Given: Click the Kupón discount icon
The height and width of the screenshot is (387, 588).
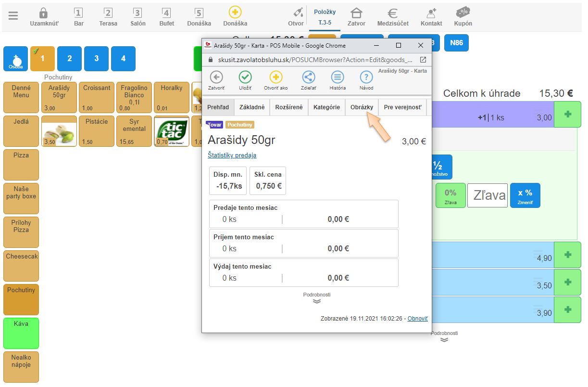Looking at the screenshot, I should click(x=463, y=13).
